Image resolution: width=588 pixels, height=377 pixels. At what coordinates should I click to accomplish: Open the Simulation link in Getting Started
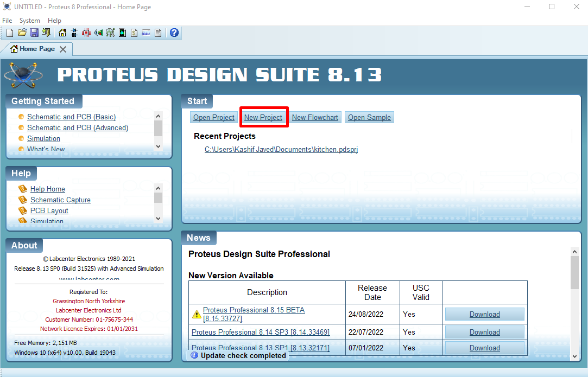click(43, 139)
